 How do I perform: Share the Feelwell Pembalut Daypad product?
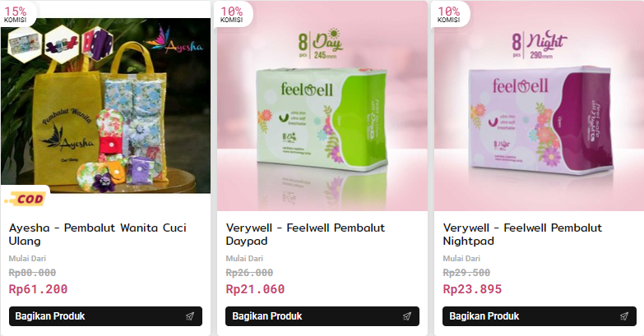(x=322, y=316)
